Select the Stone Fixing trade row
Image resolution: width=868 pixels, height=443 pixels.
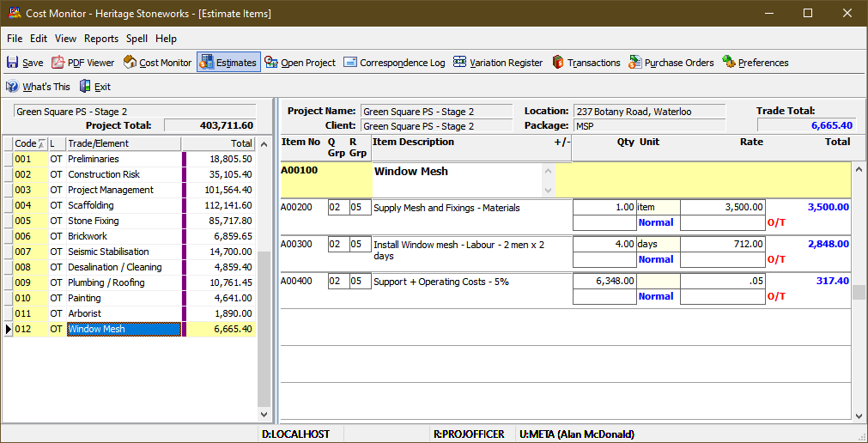pos(129,221)
